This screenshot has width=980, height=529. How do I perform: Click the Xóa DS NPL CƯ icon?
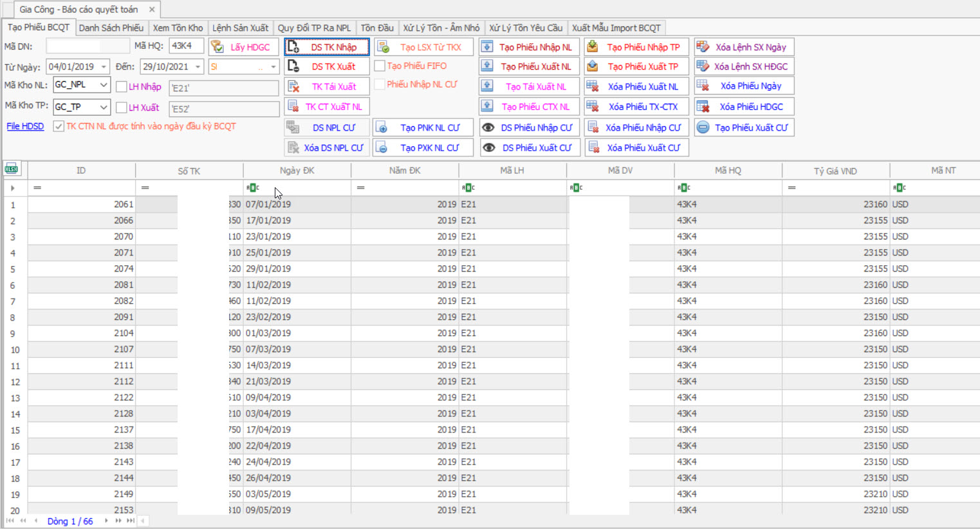click(293, 147)
